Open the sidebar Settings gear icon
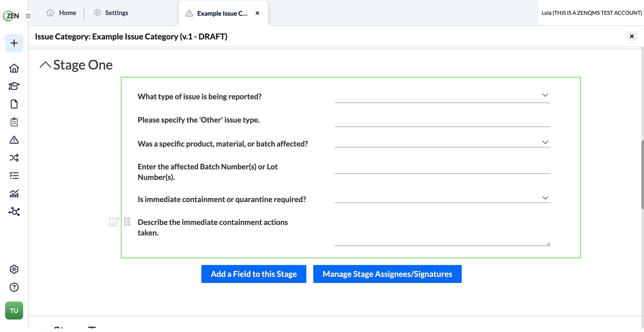 pos(14,269)
